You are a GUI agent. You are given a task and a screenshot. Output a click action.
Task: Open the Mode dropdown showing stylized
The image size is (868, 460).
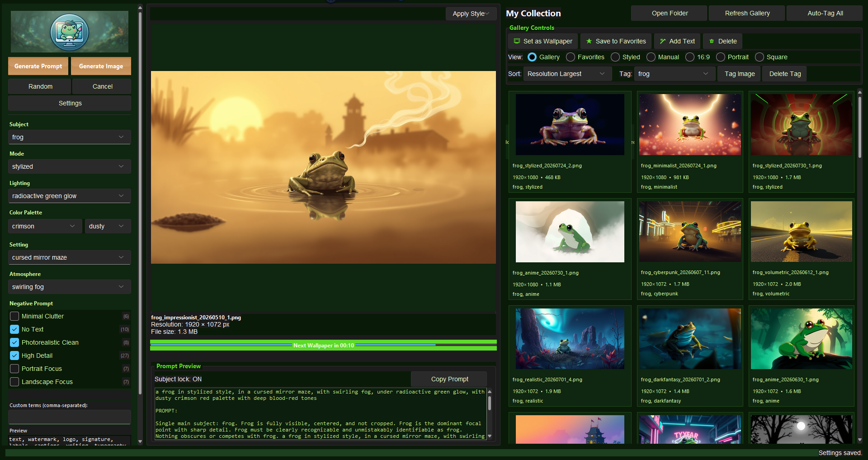point(69,166)
